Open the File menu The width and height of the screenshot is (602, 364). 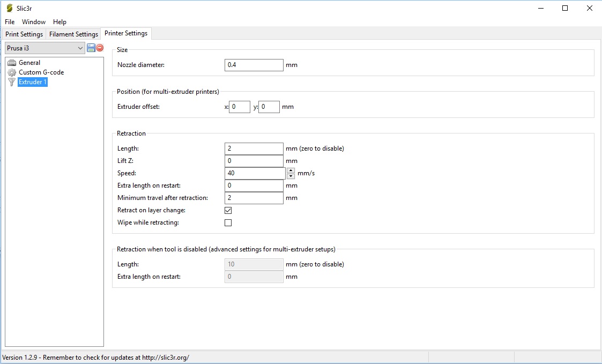(10, 22)
